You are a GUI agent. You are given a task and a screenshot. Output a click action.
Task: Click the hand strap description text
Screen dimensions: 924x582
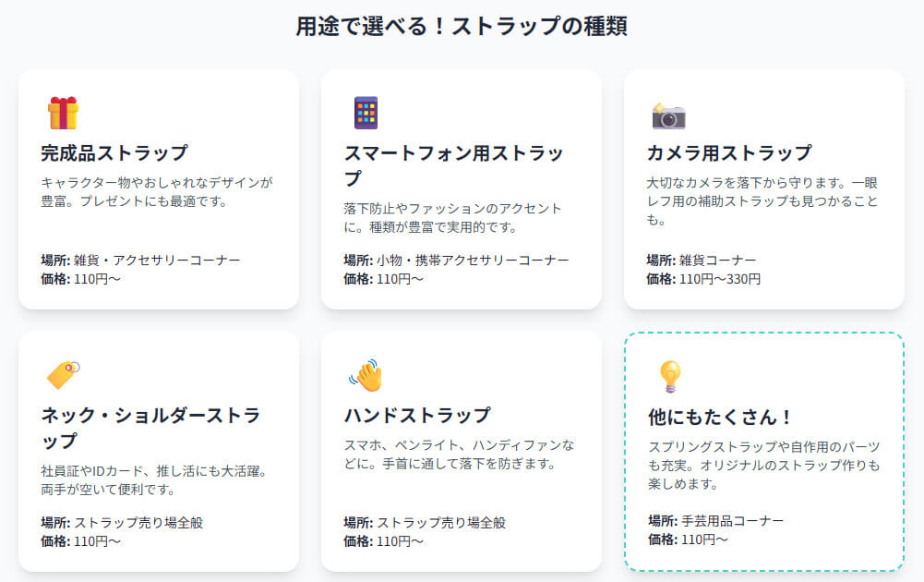tap(459, 454)
